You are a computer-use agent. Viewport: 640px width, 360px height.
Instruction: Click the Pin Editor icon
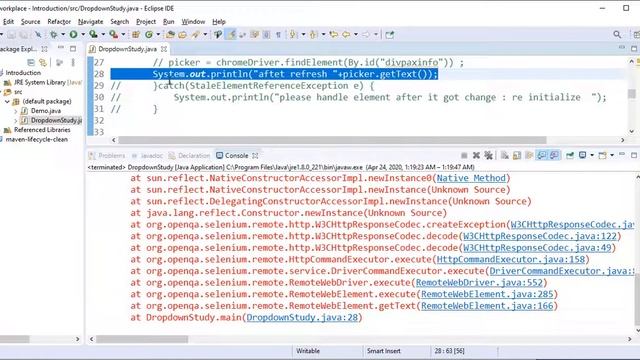(x=390, y=35)
